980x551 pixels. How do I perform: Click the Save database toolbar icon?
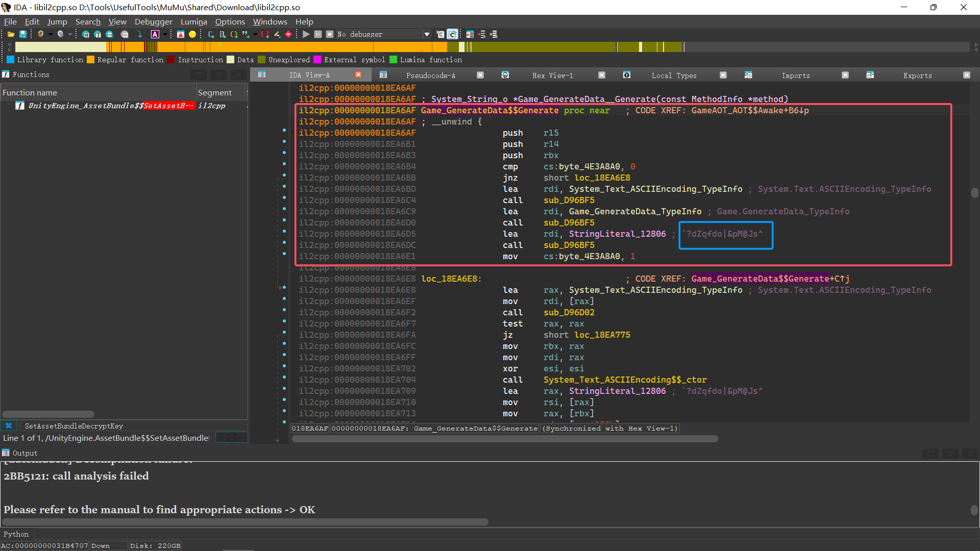pos(23,34)
